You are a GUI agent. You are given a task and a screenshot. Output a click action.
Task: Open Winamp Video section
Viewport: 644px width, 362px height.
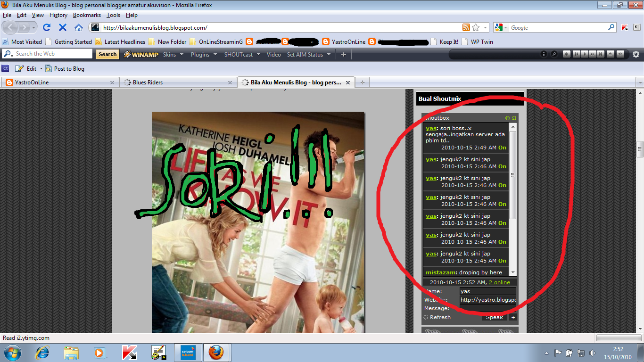[274, 54]
